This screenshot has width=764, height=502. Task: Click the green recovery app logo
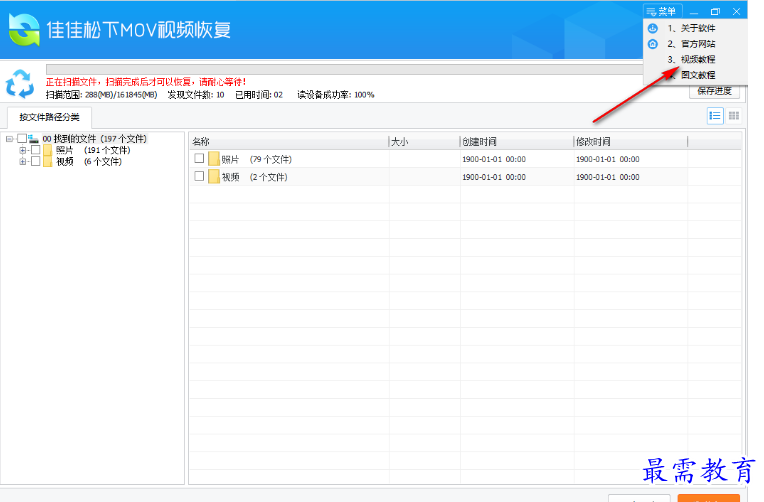pos(24,29)
